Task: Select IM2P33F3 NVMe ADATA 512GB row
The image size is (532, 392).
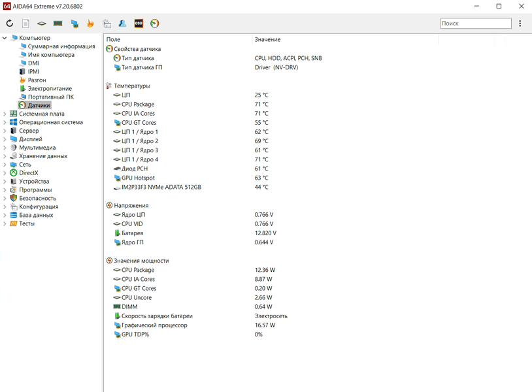Action: [190, 188]
